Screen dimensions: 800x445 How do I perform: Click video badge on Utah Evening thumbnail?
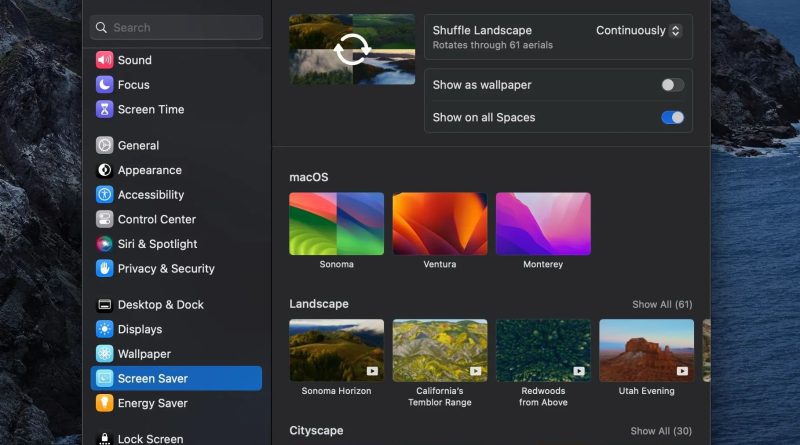[682, 371]
